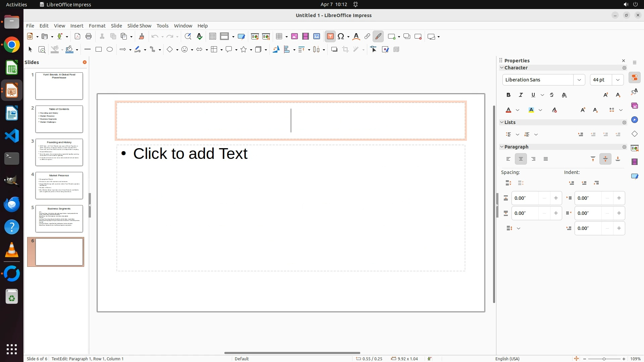Click the Insert Image toolbar icon

pos(294,37)
